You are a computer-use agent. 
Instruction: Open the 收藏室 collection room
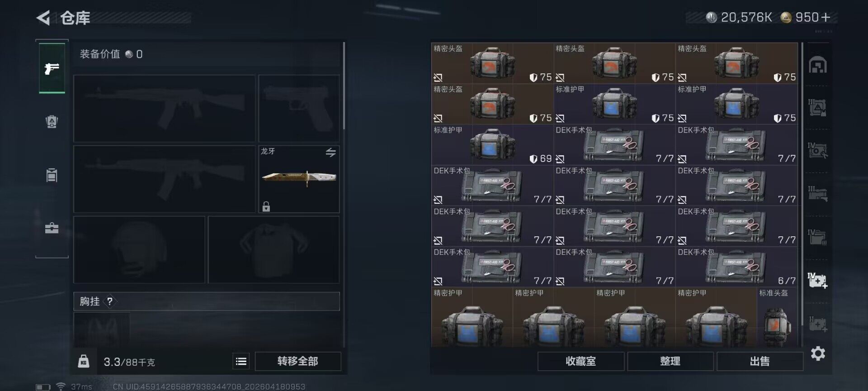click(580, 361)
